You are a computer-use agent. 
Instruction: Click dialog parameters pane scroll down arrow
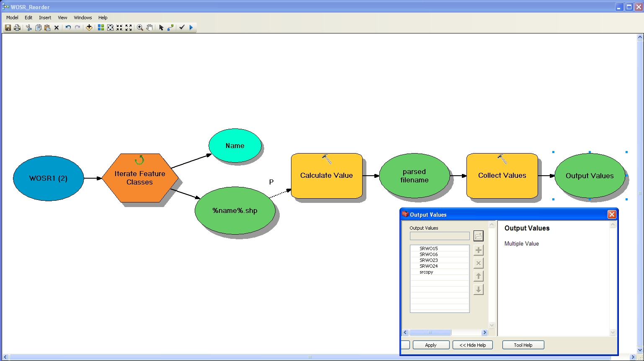[492, 325]
